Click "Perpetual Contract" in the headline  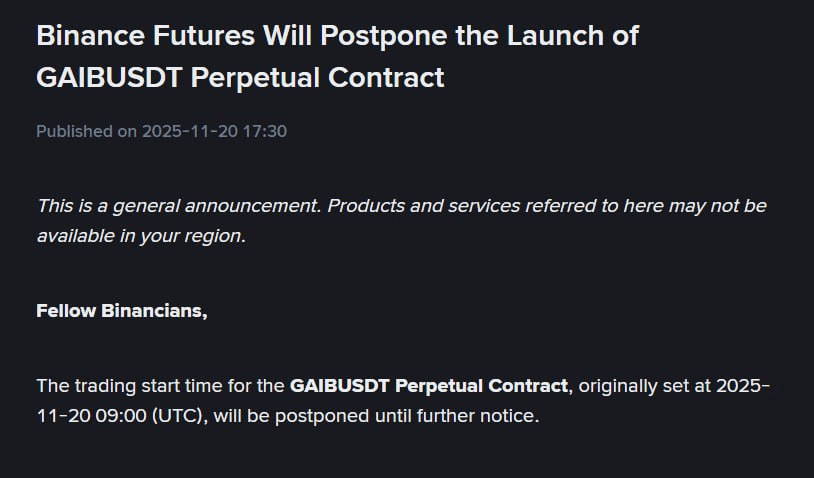coord(317,77)
